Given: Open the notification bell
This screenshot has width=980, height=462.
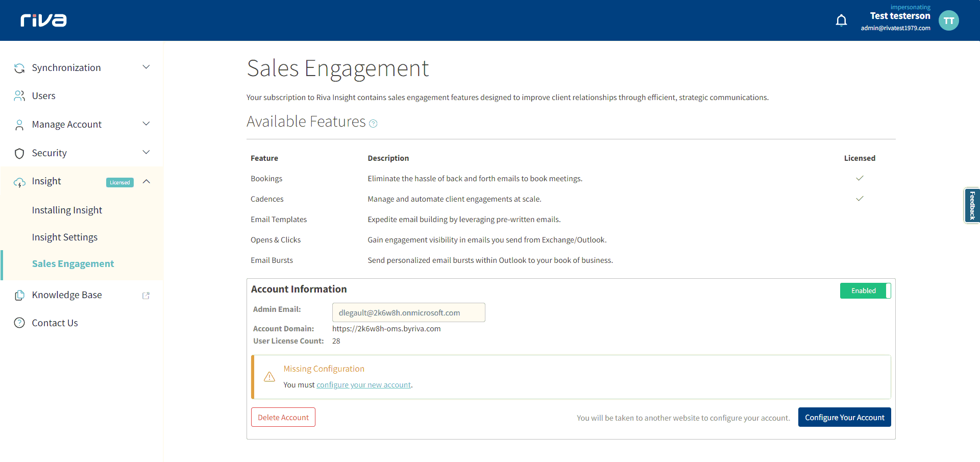Looking at the screenshot, I should 841,20.
